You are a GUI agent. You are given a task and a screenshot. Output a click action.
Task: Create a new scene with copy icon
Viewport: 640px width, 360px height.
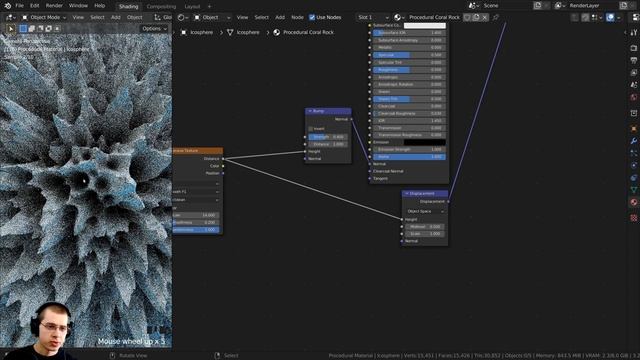(x=538, y=6)
